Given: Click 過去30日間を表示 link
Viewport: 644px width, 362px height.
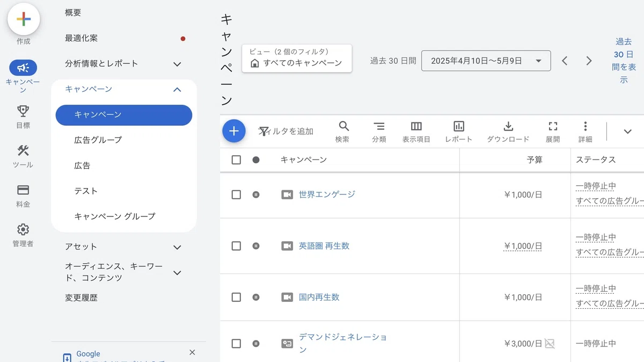Looking at the screenshot, I should point(624,61).
